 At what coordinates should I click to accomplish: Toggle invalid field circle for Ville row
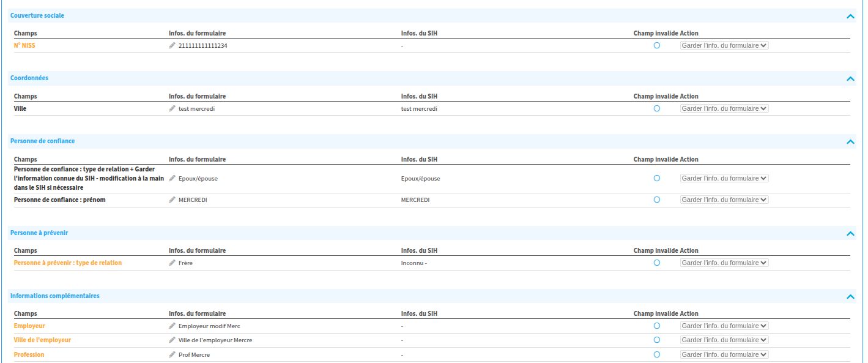(x=656, y=108)
